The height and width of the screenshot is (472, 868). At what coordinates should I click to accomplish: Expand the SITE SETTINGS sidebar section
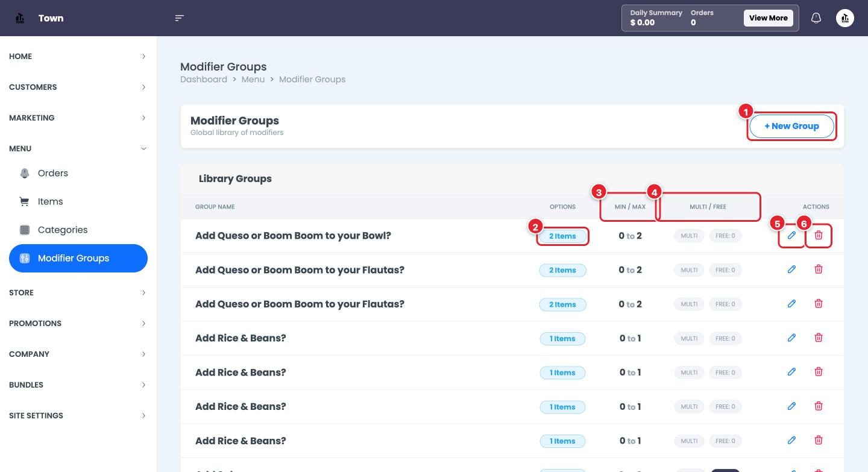[78, 415]
